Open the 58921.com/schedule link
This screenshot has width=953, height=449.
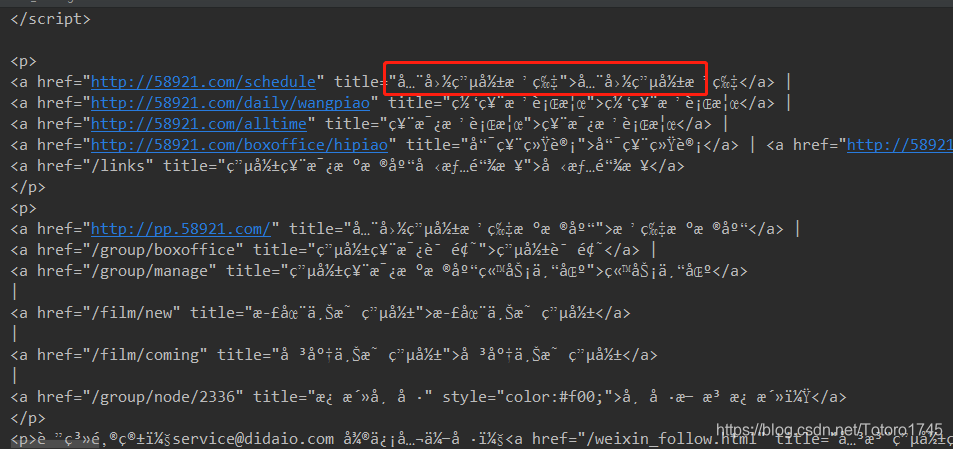[x=204, y=82]
